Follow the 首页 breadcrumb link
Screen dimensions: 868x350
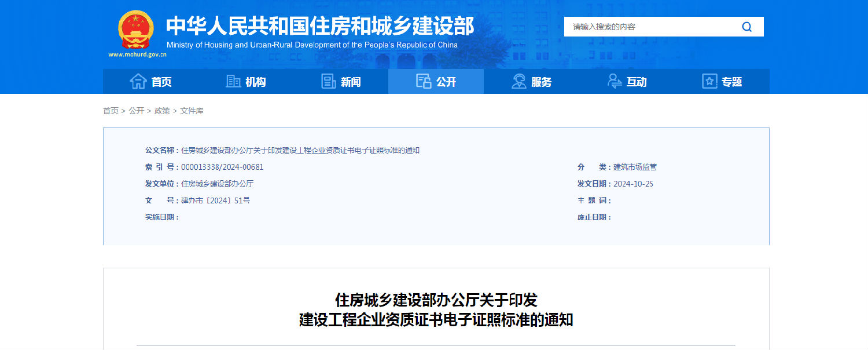tap(110, 110)
